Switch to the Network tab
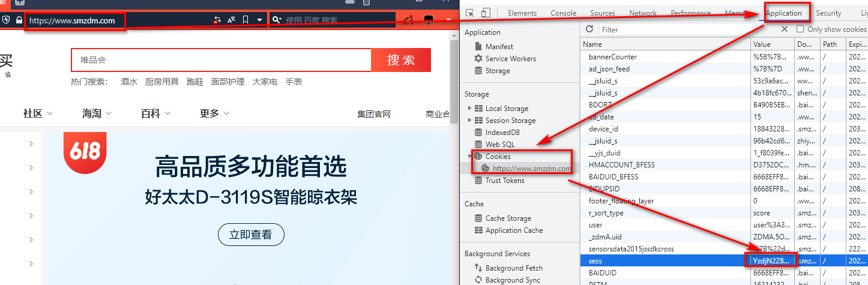Screen dimensions: 868x285 coord(643,13)
